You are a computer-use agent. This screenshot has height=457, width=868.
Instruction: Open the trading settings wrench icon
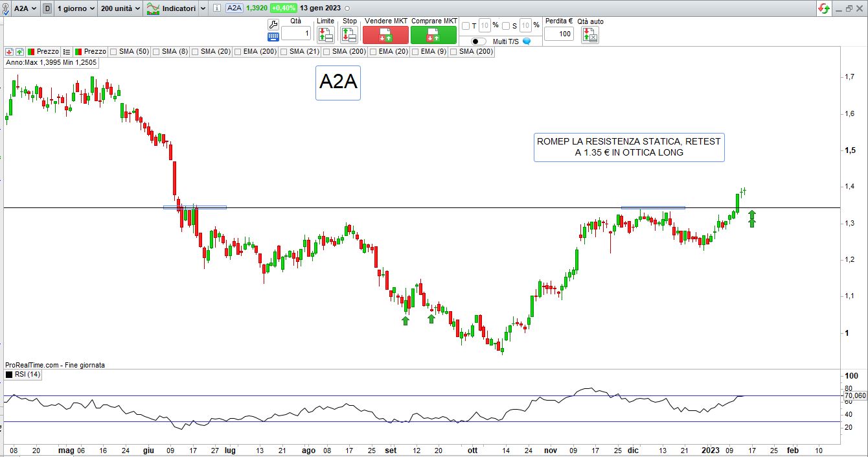tap(273, 25)
